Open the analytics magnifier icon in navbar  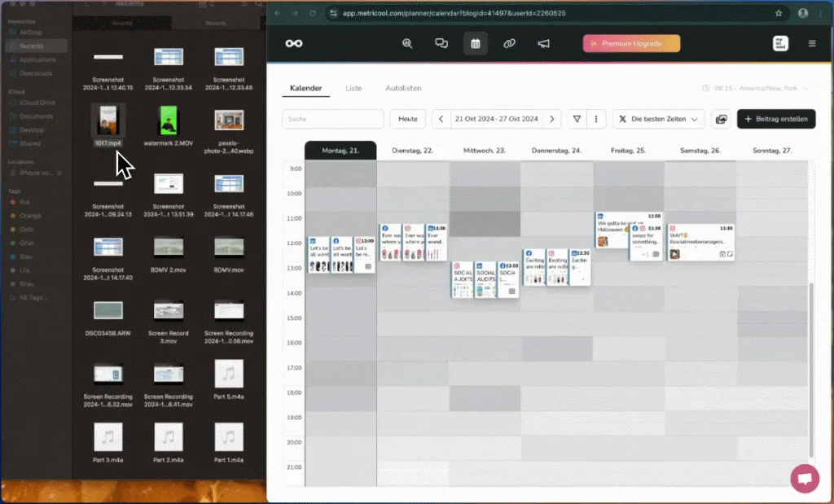coord(408,43)
